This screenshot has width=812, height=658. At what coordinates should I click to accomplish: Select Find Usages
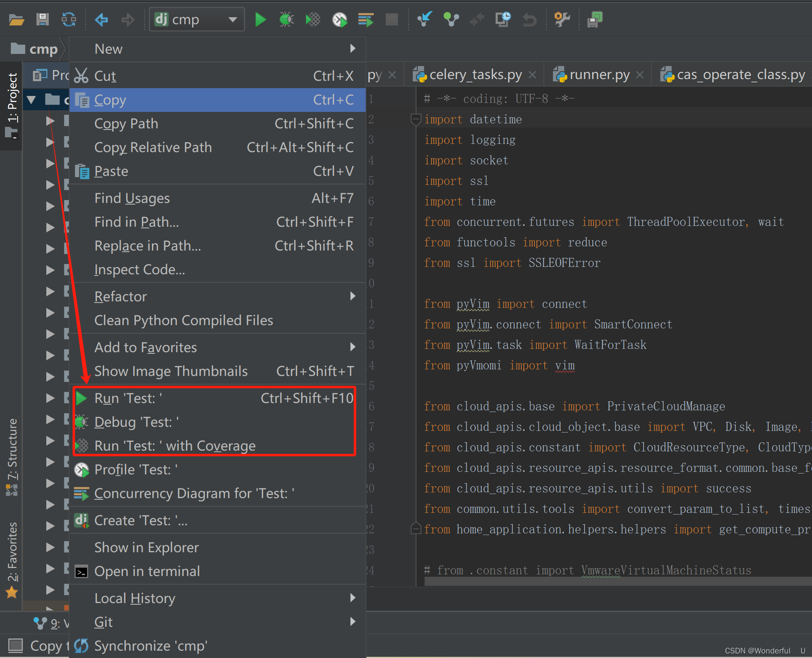[218, 198]
